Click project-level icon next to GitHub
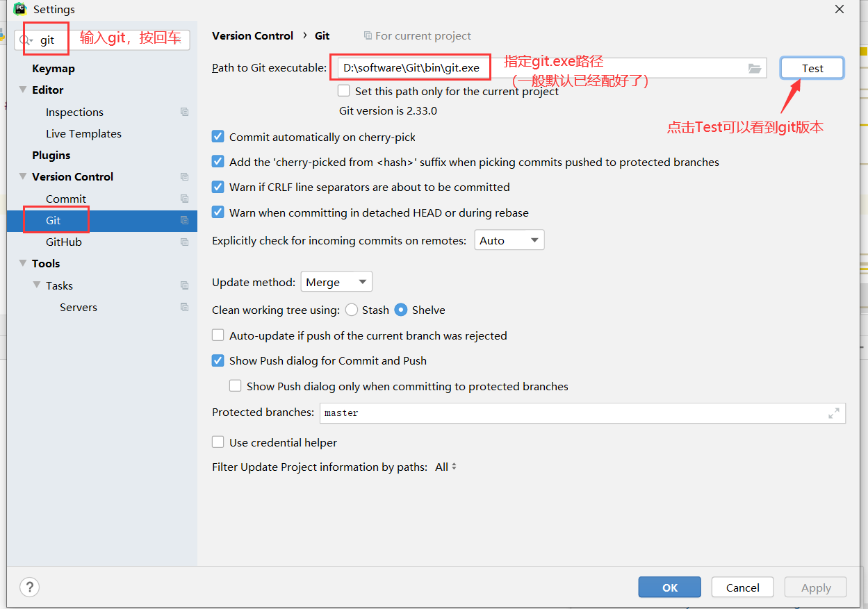This screenshot has width=868, height=609. click(184, 242)
